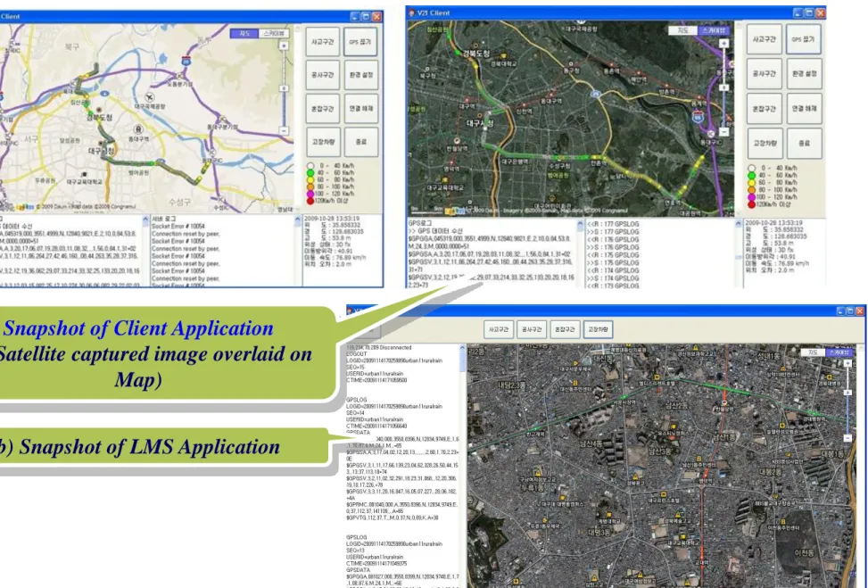The image size is (868, 588).
Task: Click '2009-10-28 13:53:19' timestamp in left client window
Action: 332,219
